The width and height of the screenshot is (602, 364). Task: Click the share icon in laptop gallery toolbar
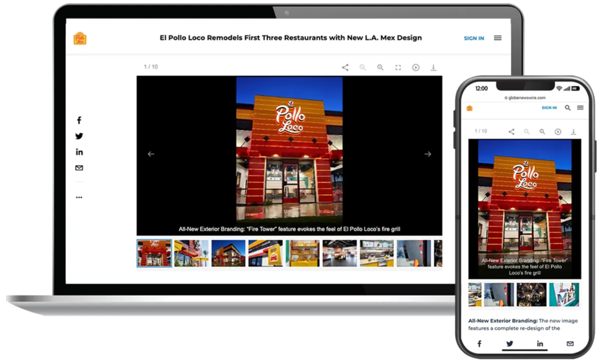click(345, 67)
